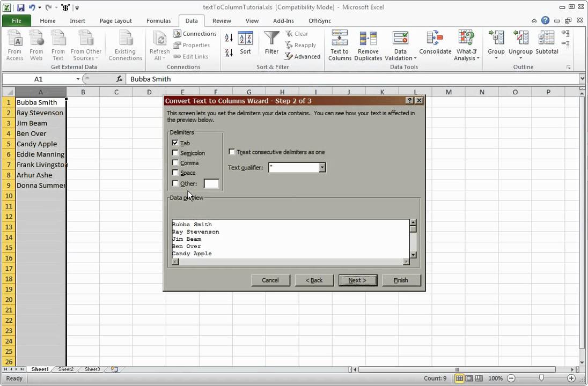Click the Undo arrow icon
The height and width of the screenshot is (386, 588).
coord(32,8)
